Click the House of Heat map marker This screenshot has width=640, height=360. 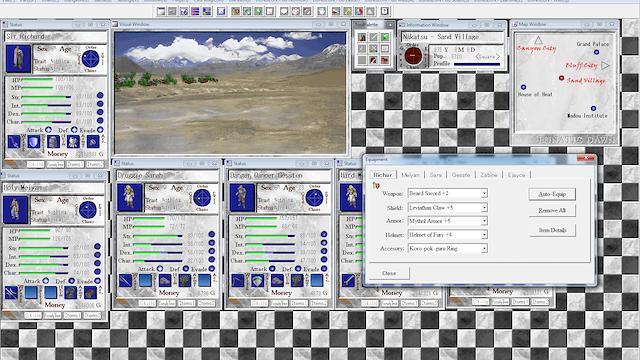523,87
